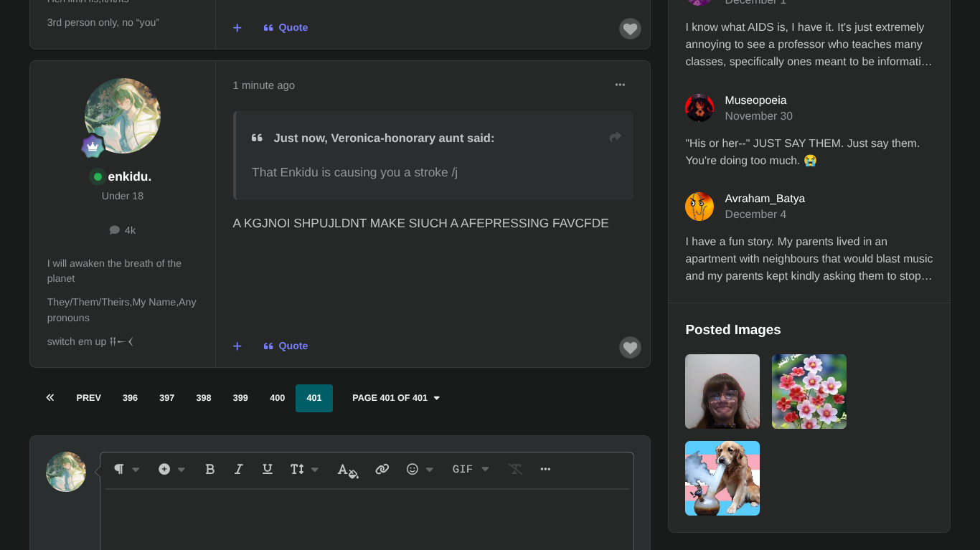
Task: Open the text color fill tool
Action: point(348,470)
